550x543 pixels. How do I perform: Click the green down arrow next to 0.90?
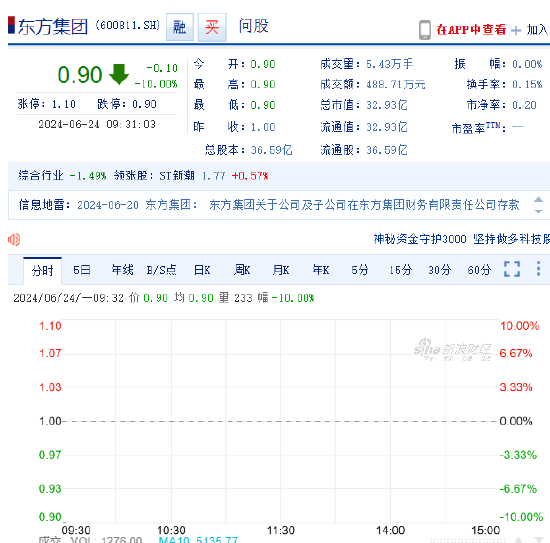pyautogui.click(x=119, y=74)
